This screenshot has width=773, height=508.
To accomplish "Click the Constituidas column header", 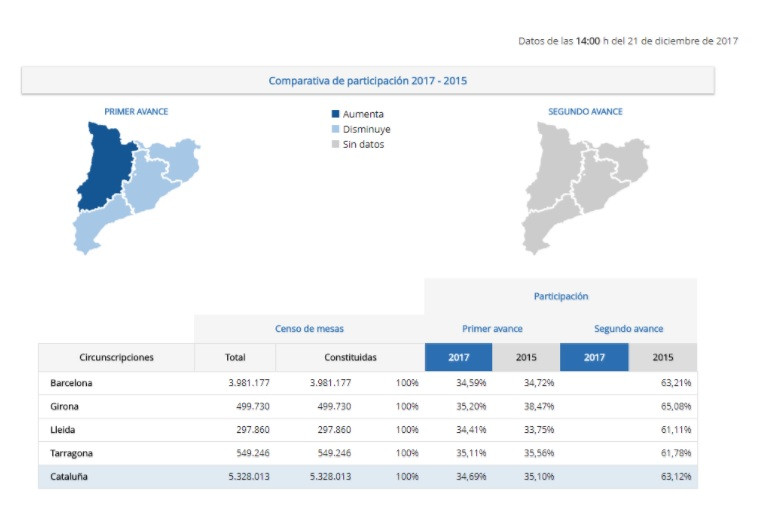I will tap(350, 357).
